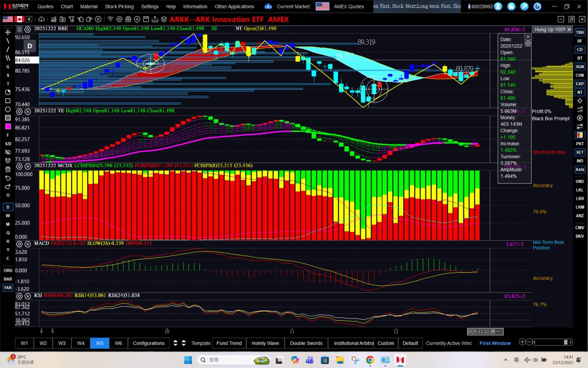This screenshot has width=588, height=368.
Task: Click the briefcase toolbar icon
Action: click(127, 20)
